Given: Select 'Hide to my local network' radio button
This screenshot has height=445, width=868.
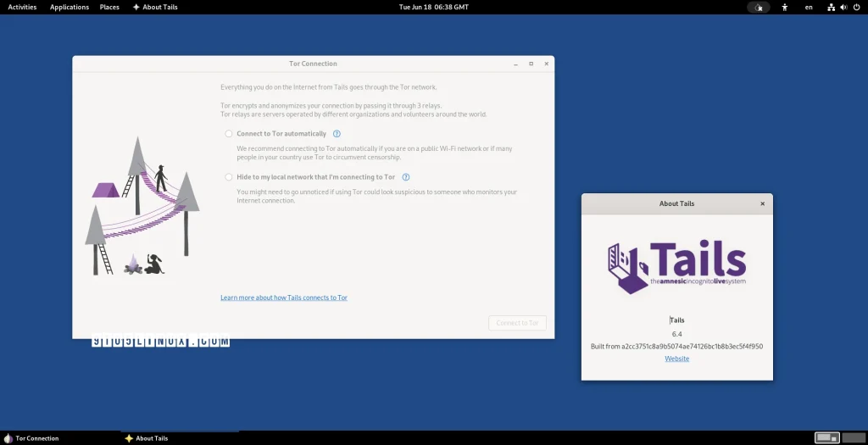Looking at the screenshot, I should (x=229, y=177).
